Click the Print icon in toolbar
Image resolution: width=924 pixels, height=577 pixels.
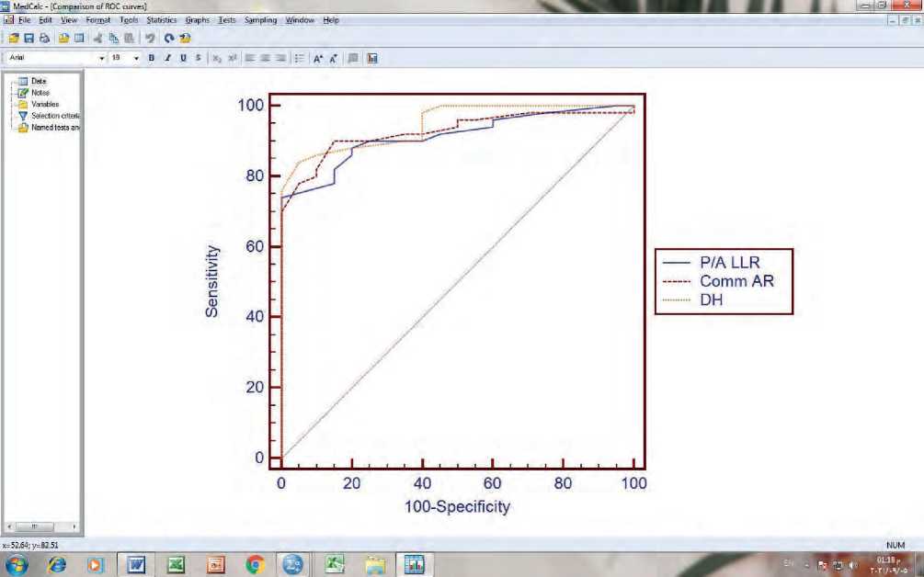[44, 39]
